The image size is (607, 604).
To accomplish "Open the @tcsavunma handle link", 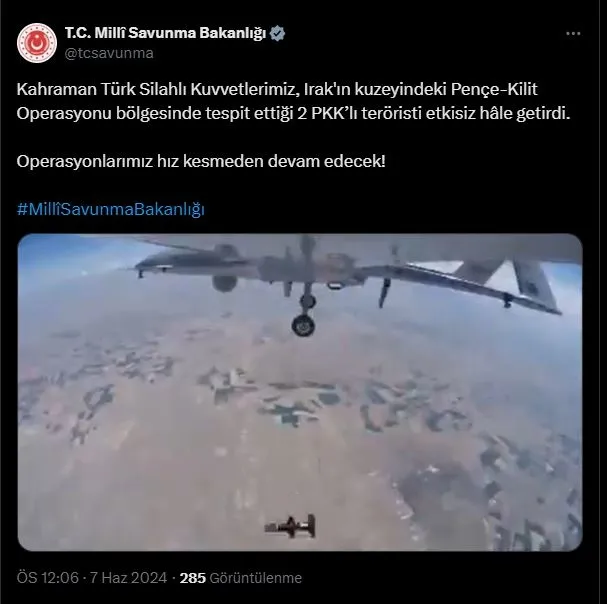I will 109,53.
